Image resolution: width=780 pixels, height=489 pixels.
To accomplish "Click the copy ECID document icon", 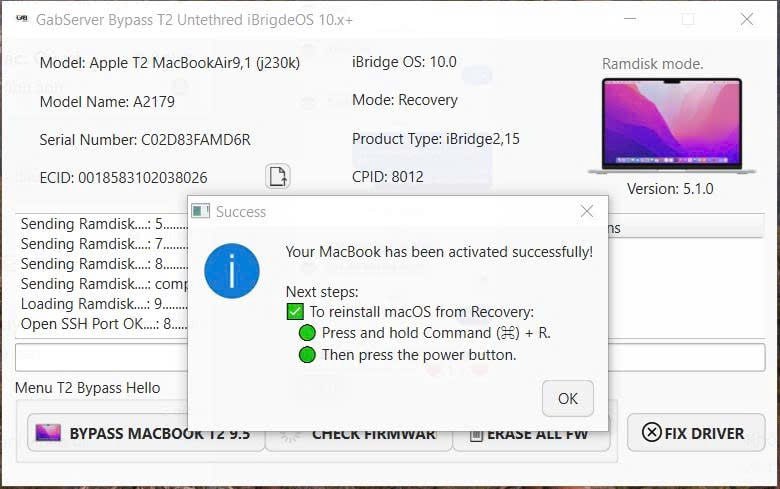I will [x=278, y=176].
